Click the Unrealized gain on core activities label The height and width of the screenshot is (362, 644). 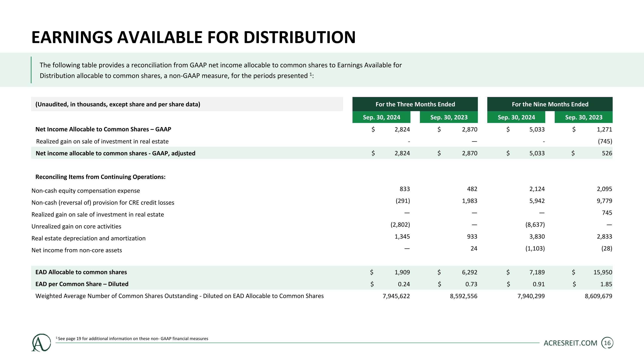(76, 226)
